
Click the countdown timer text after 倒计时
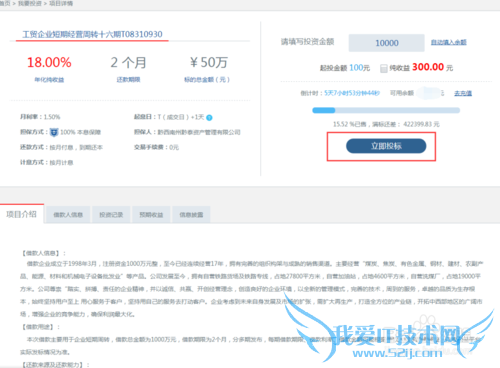point(352,93)
